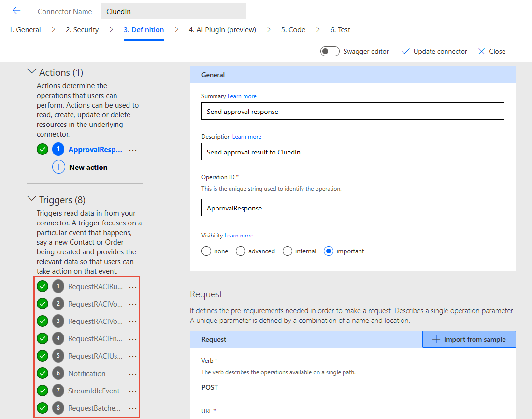Open ellipsis menu for RequestRACIRu trigger
532x419 pixels.
point(133,287)
